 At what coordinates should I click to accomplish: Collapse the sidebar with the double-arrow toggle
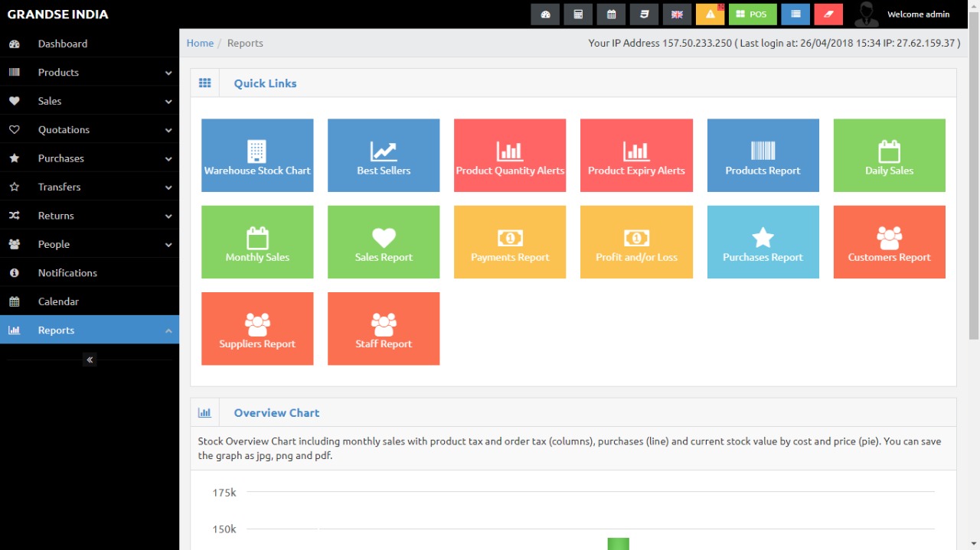[90, 360]
